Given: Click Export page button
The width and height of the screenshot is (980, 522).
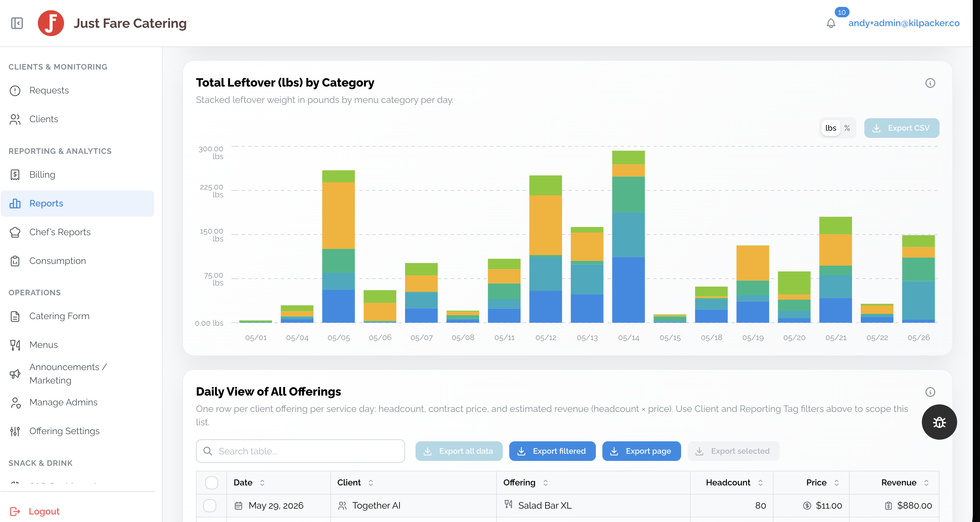Looking at the screenshot, I should tap(642, 451).
